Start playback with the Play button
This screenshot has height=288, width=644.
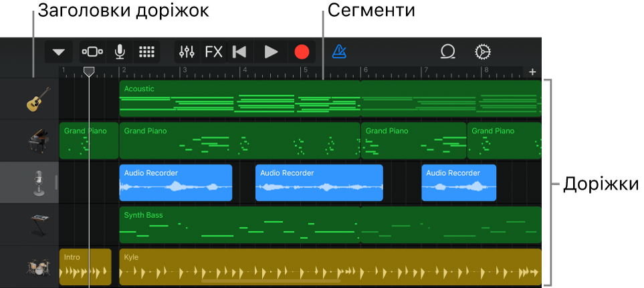coord(271,52)
